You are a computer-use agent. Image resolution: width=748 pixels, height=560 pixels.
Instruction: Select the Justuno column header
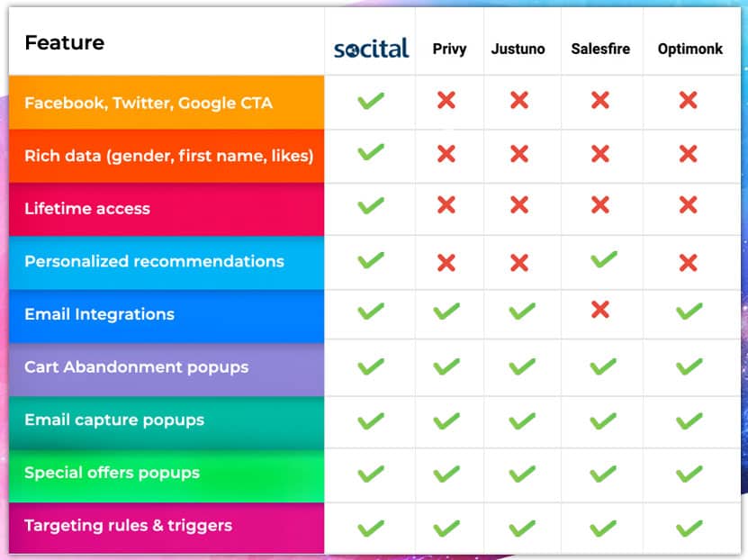(518, 49)
